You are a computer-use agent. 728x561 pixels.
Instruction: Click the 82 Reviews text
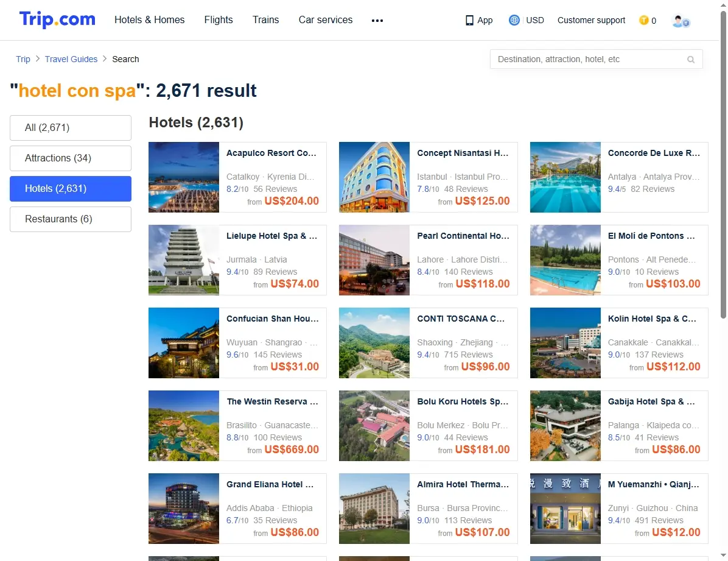tap(653, 189)
